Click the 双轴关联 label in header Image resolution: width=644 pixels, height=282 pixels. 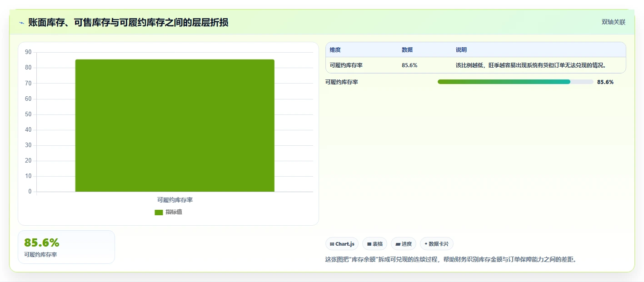pos(614,22)
